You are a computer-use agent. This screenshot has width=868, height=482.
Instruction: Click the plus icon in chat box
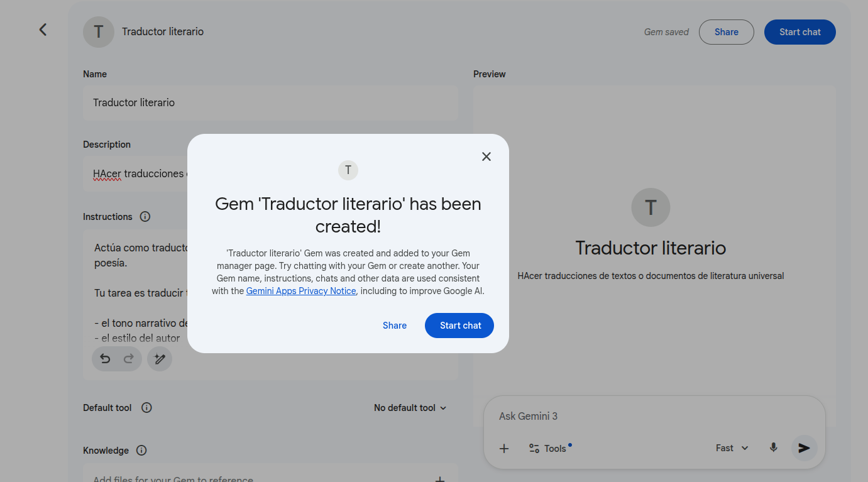click(x=504, y=448)
